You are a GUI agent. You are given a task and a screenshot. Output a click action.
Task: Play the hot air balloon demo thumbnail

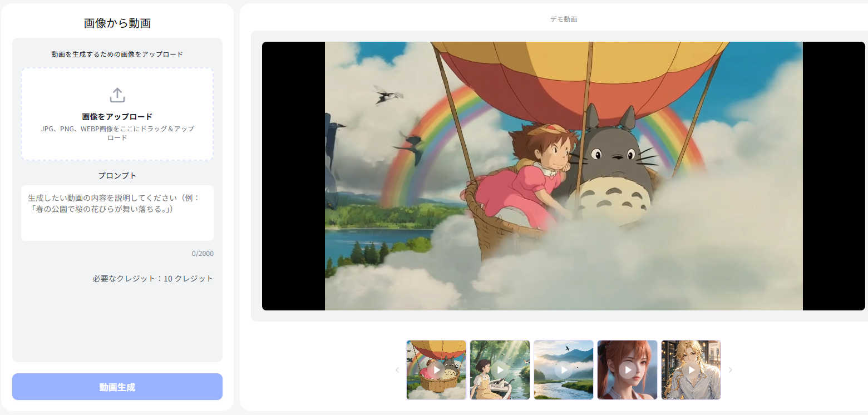[436, 370]
